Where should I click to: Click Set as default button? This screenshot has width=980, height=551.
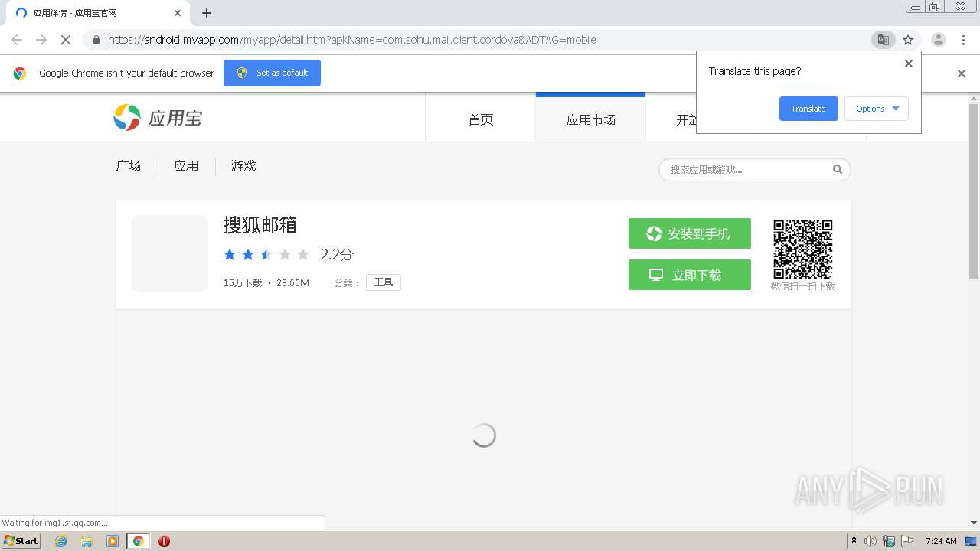(272, 73)
